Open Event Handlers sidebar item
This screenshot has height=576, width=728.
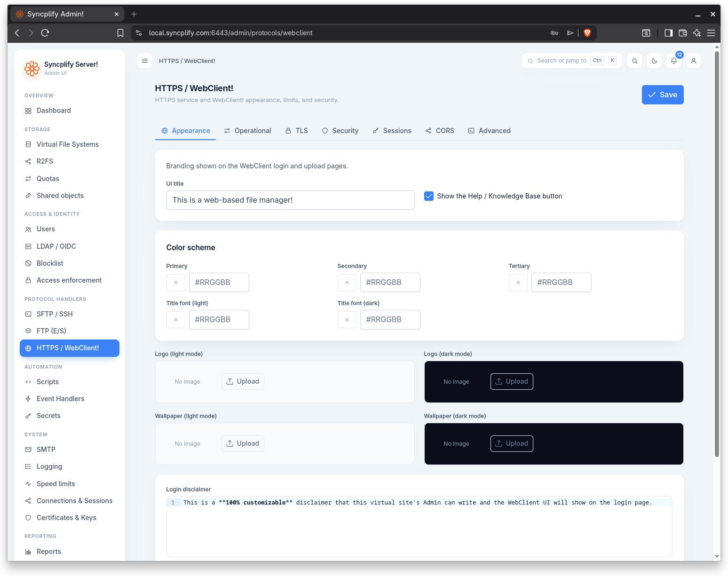pos(70,399)
